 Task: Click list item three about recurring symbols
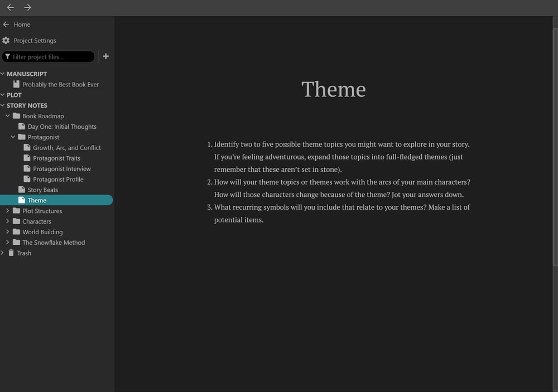click(339, 213)
